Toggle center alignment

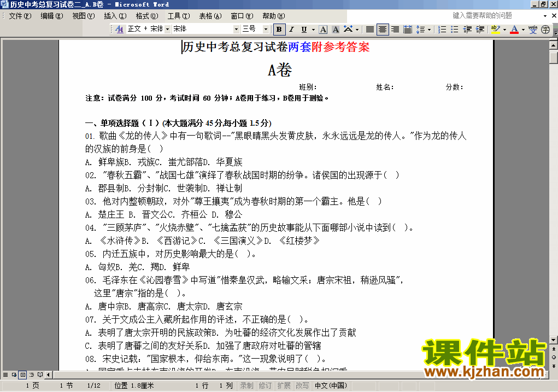point(383,29)
